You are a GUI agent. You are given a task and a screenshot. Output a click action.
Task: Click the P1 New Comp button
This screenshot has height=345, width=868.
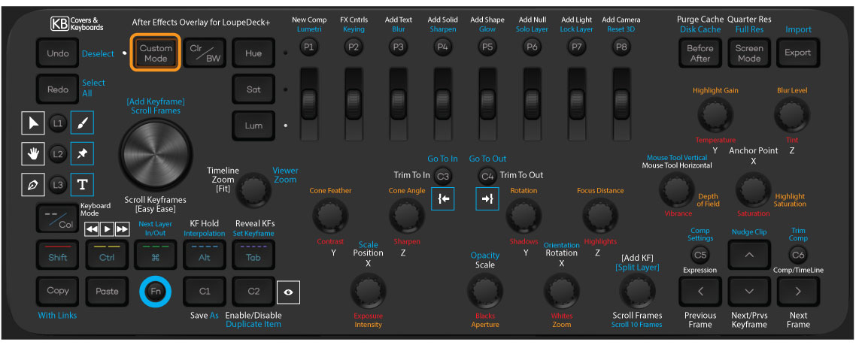click(309, 47)
